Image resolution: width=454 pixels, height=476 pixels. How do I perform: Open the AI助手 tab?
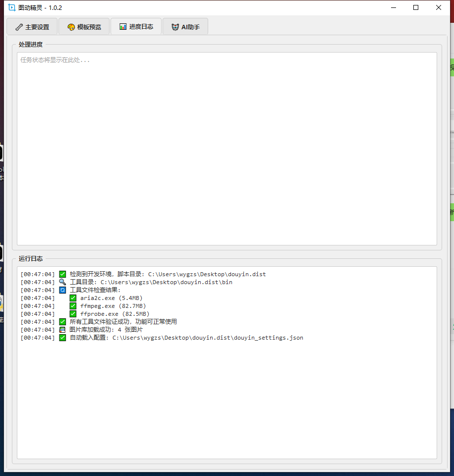pos(185,27)
